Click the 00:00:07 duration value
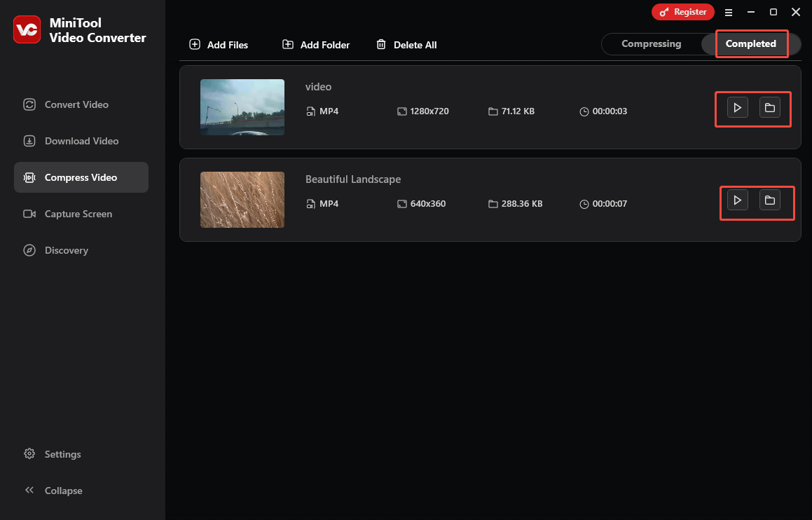 [x=610, y=203]
